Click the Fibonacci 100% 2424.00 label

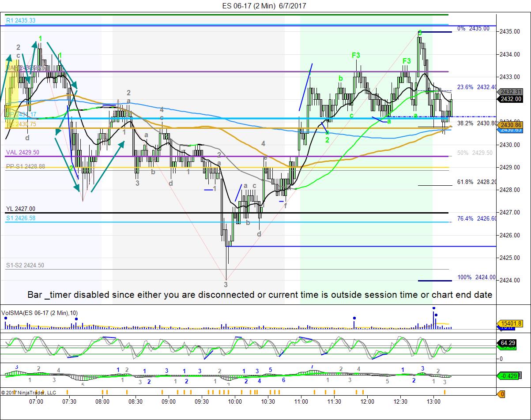coord(476,277)
